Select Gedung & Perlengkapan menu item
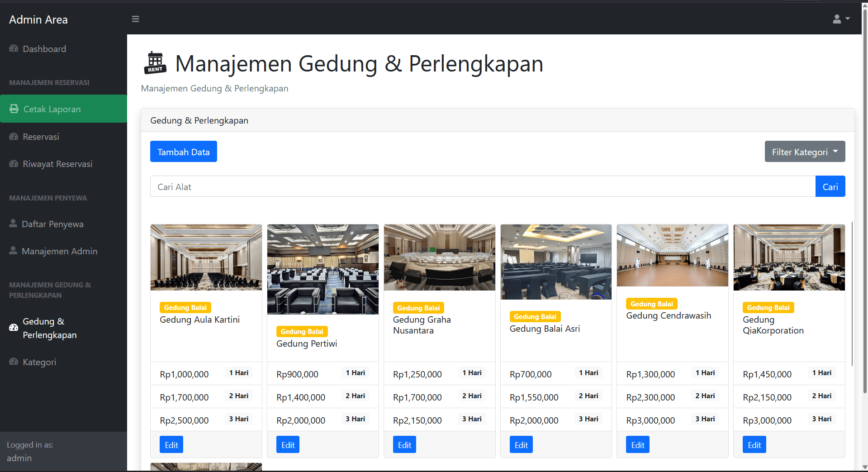Screen dimensions: 868x472 [63, 328]
